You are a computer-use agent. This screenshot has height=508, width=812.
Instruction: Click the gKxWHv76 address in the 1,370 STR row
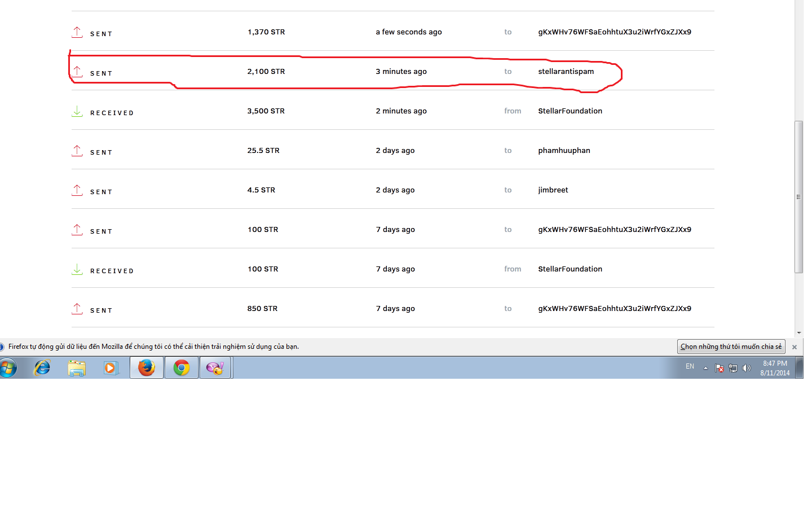615,32
